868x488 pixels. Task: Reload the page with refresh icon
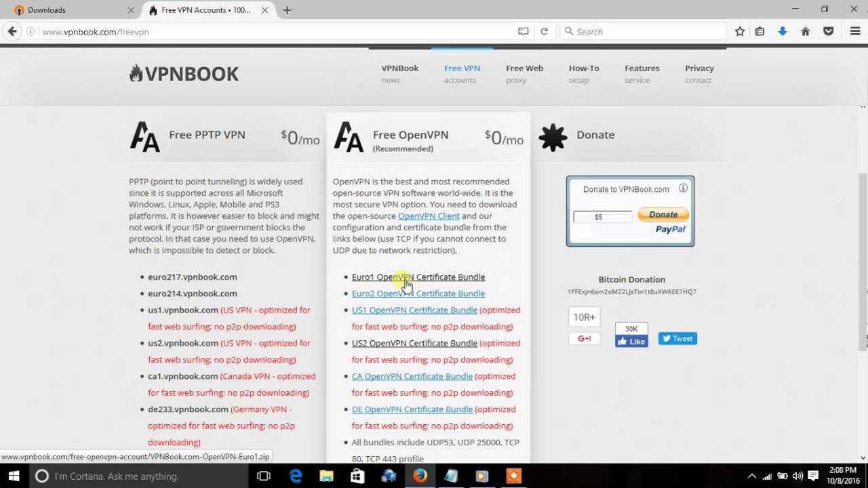544,31
